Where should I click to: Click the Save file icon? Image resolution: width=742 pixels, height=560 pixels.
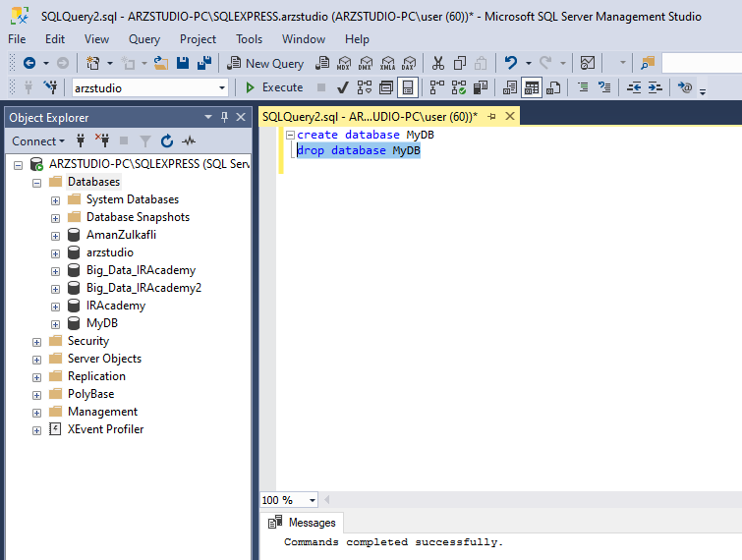click(x=183, y=63)
